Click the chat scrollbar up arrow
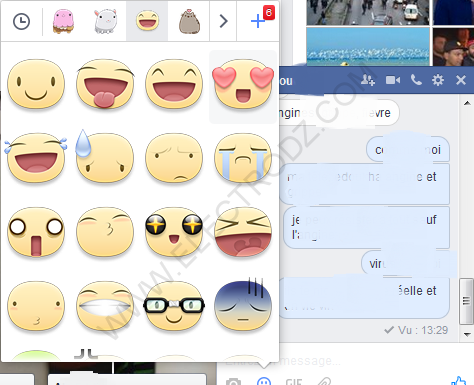Screen dimensions: 474x385 467,103
